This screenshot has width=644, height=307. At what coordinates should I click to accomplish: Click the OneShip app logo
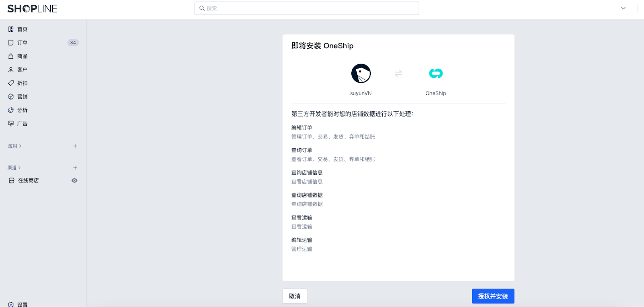436,73
